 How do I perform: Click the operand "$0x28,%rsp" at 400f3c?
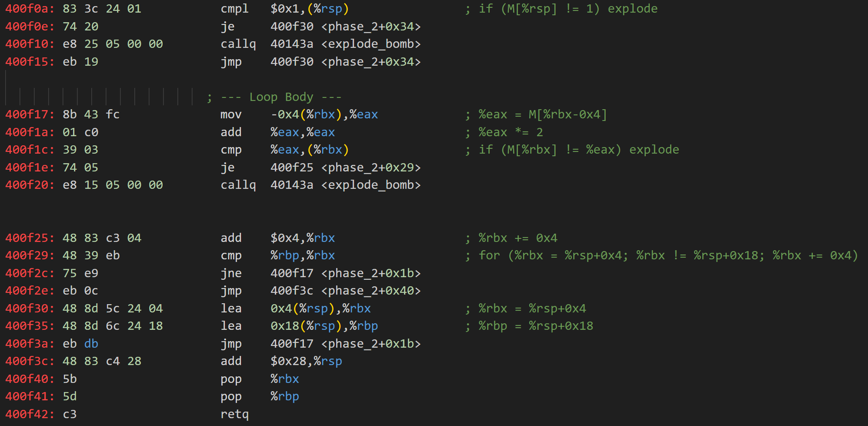[x=306, y=361]
